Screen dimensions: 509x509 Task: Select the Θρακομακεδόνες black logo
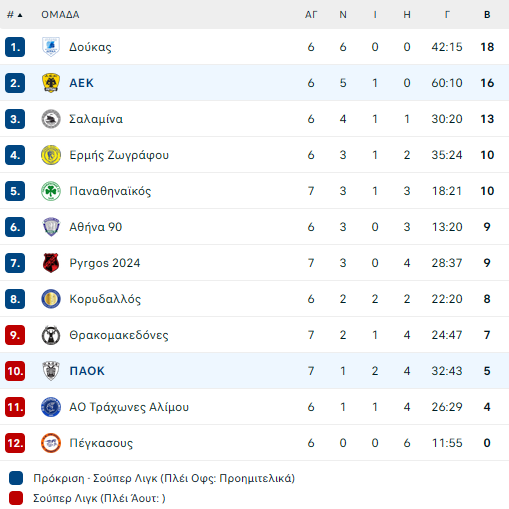coord(51,335)
